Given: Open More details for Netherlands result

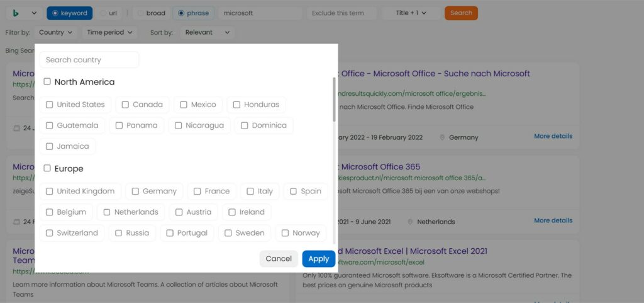Looking at the screenshot, I should [x=553, y=220].
